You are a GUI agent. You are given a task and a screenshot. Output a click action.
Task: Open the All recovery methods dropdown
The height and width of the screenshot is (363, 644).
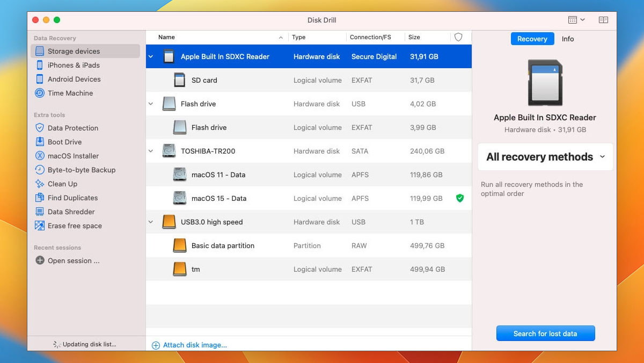point(545,157)
